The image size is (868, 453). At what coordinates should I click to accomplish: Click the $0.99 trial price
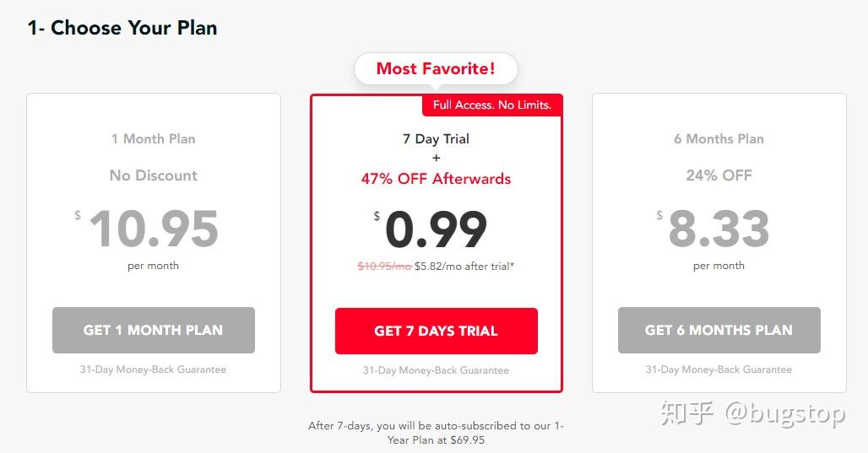(x=436, y=229)
